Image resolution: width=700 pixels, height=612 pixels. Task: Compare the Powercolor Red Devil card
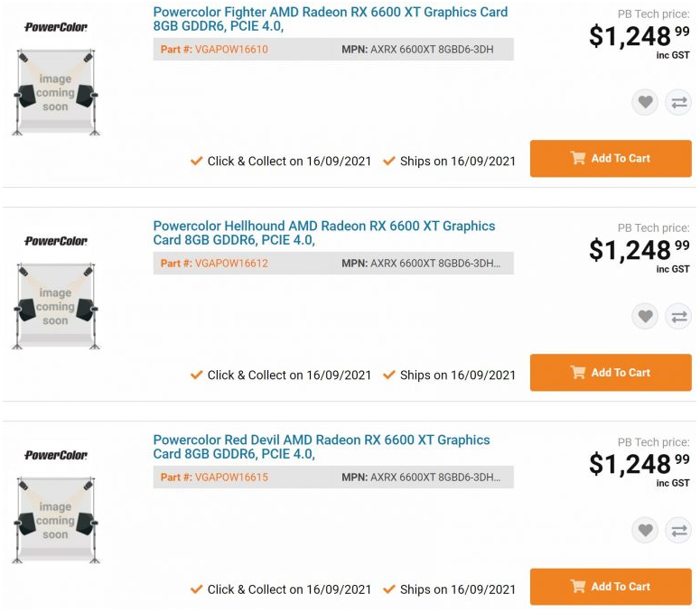click(678, 530)
